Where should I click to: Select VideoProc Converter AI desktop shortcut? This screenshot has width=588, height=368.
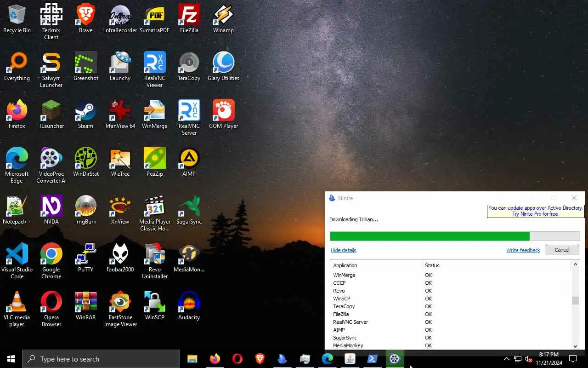pyautogui.click(x=51, y=166)
